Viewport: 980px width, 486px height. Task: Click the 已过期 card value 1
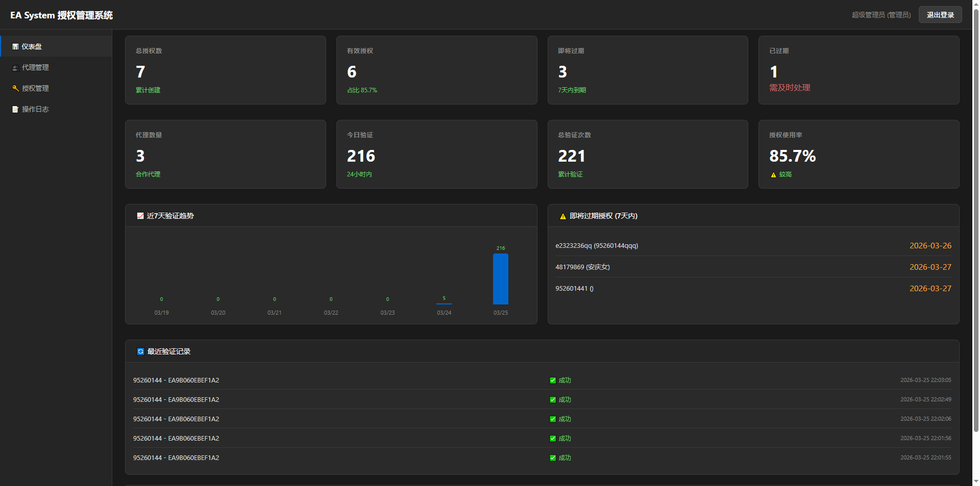(x=774, y=72)
